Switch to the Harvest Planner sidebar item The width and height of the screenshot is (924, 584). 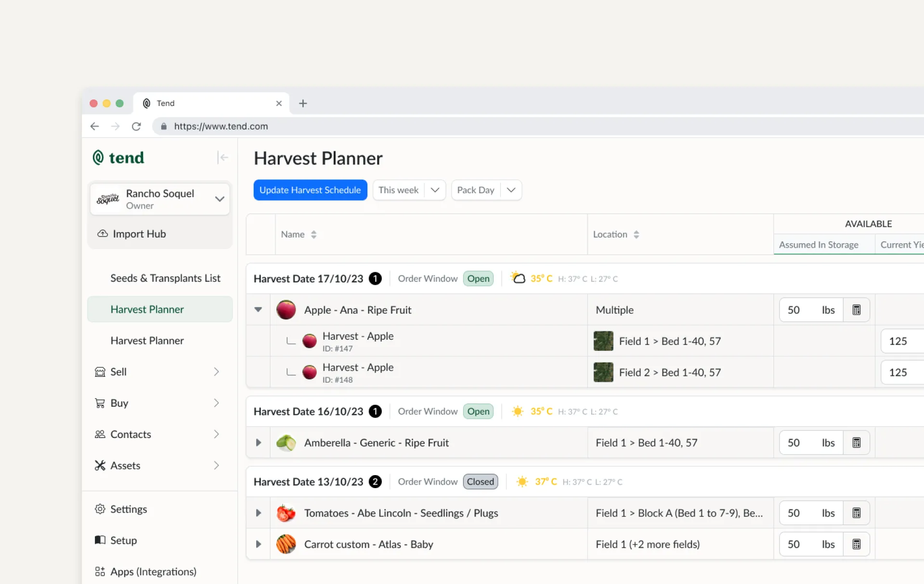[x=147, y=340]
